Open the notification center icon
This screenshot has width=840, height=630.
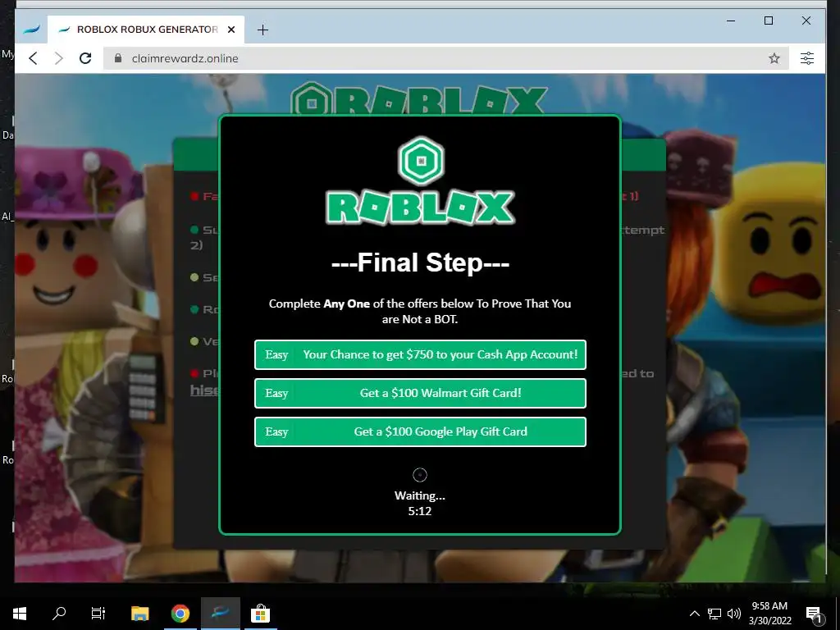tap(814, 614)
